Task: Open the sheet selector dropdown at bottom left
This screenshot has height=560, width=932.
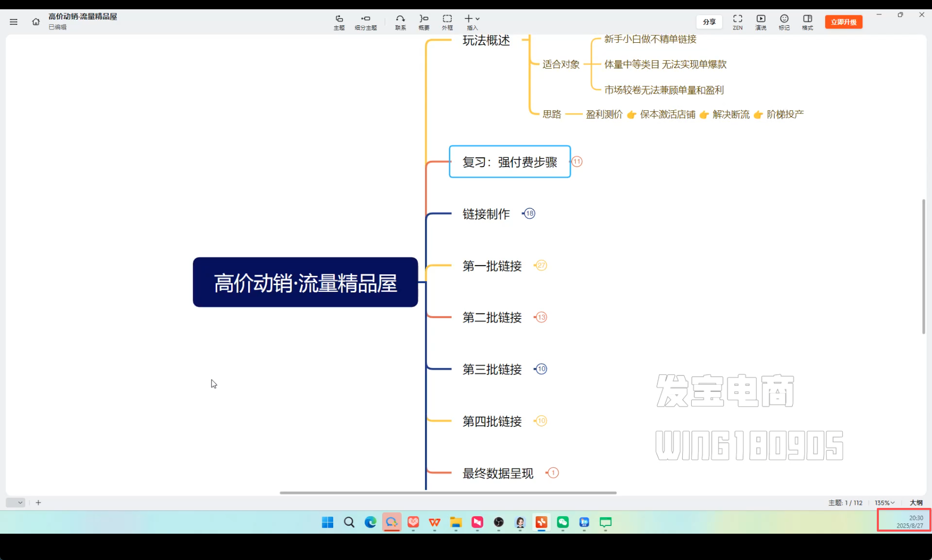Action: [15, 503]
